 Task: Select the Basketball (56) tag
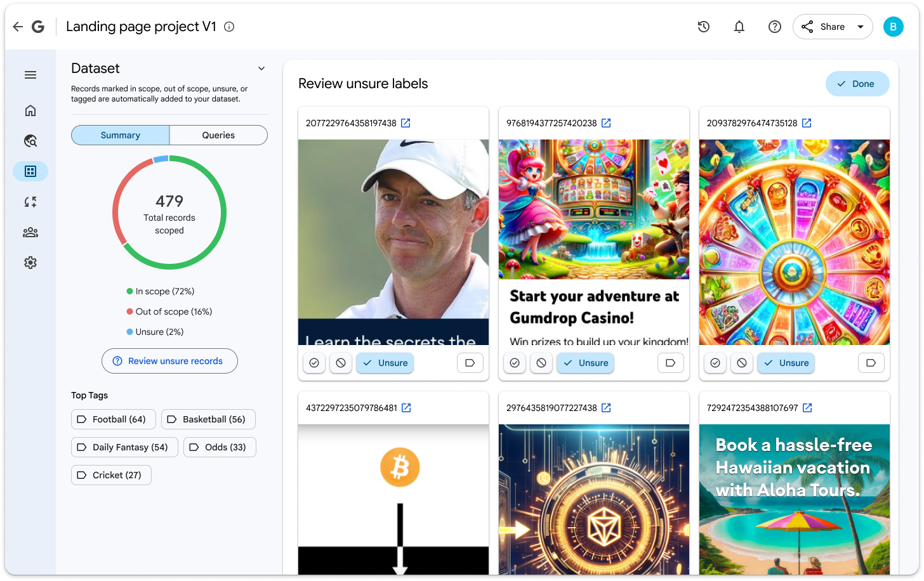click(x=208, y=419)
